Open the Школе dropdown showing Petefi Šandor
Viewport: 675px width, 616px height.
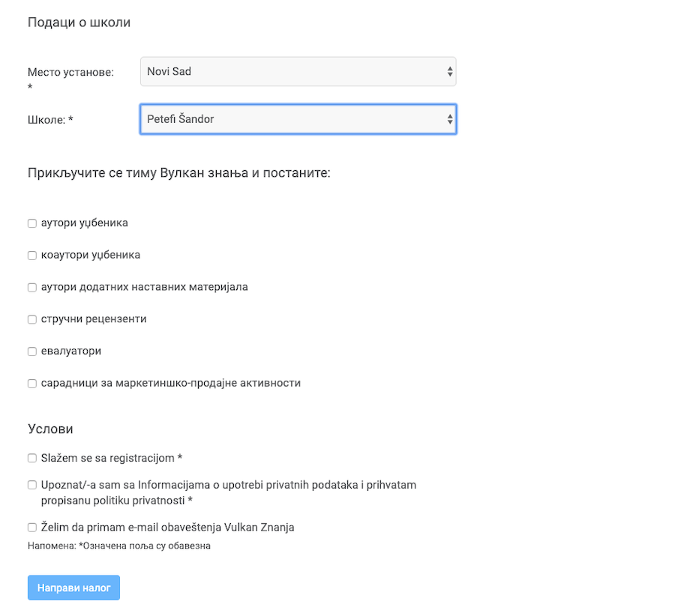point(298,119)
